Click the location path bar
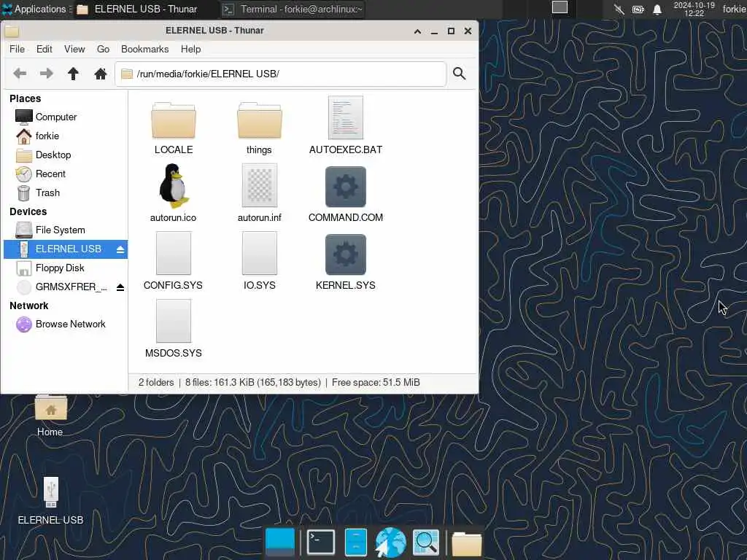This screenshot has width=747, height=560. pos(281,74)
